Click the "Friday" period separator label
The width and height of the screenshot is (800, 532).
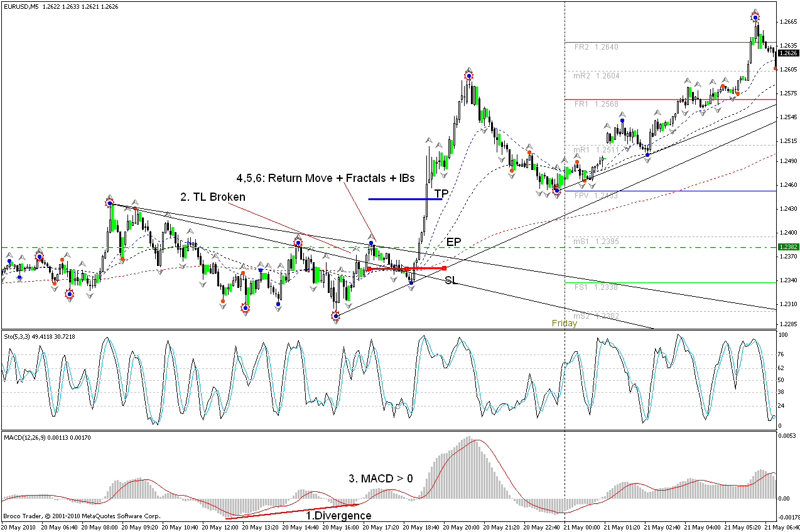[x=565, y=323]
